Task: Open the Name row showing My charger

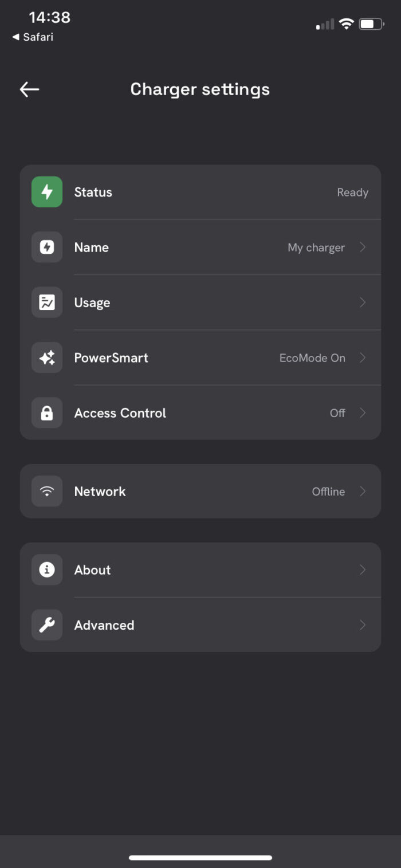Action: click(200, 247)
